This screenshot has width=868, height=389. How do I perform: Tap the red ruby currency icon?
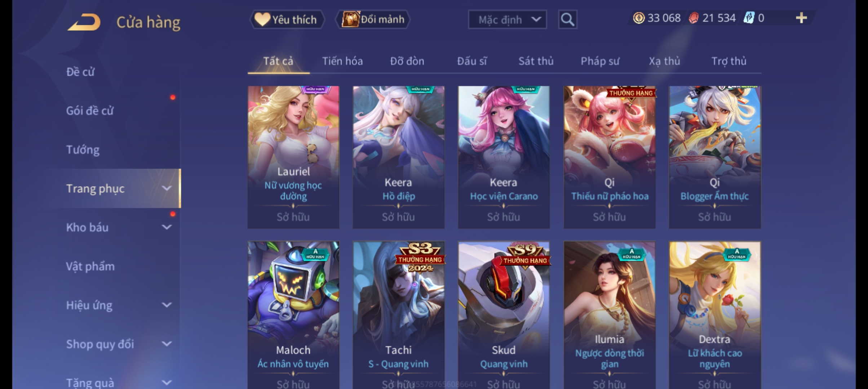(x=694, y=18)
